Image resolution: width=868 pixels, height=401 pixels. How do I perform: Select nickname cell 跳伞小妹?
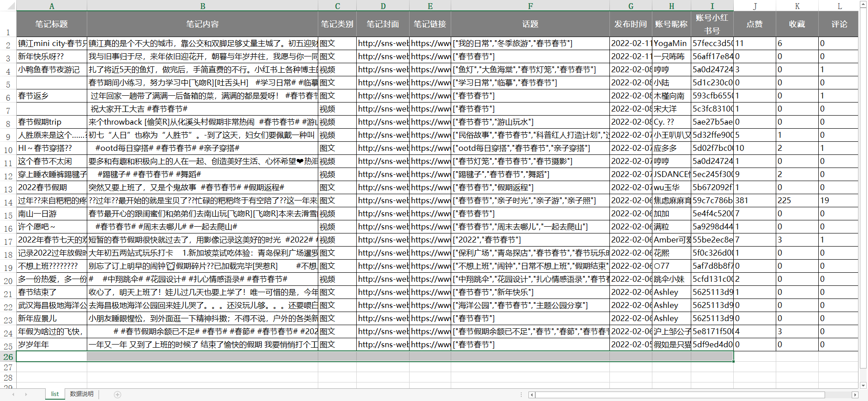tap(671, 279)
